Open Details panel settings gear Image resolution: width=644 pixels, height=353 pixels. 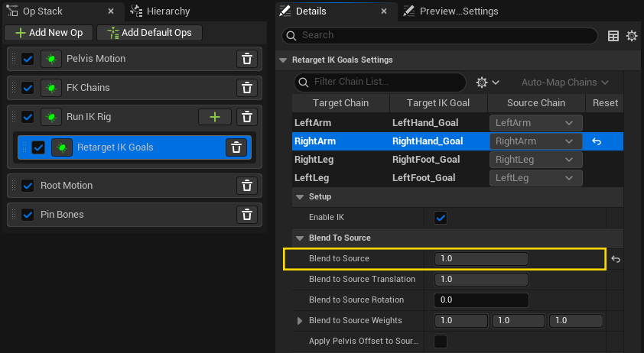(632, 36)
